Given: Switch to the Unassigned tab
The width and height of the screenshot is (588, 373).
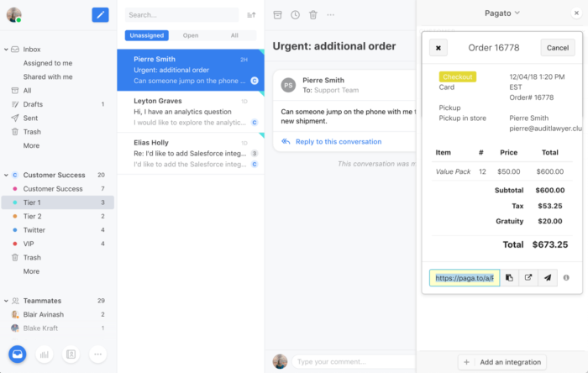Looking at the screenshot, I should tap(147, 35).
